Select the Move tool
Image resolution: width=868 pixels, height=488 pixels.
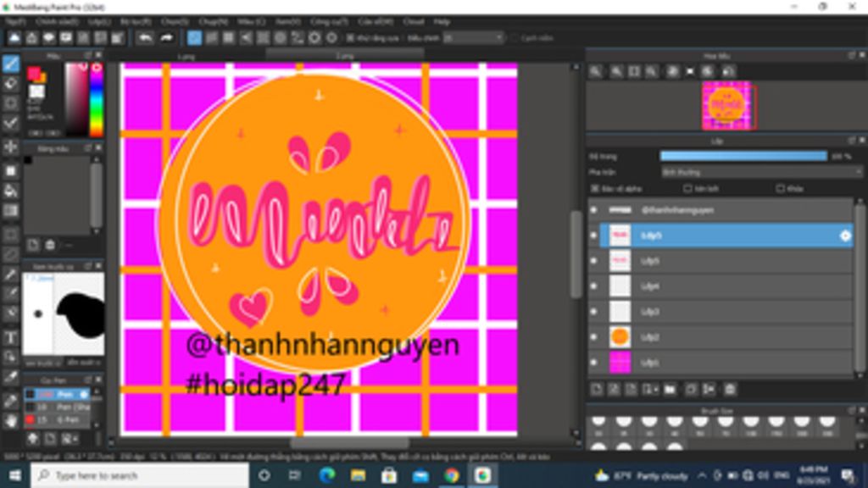coord(10,147)
